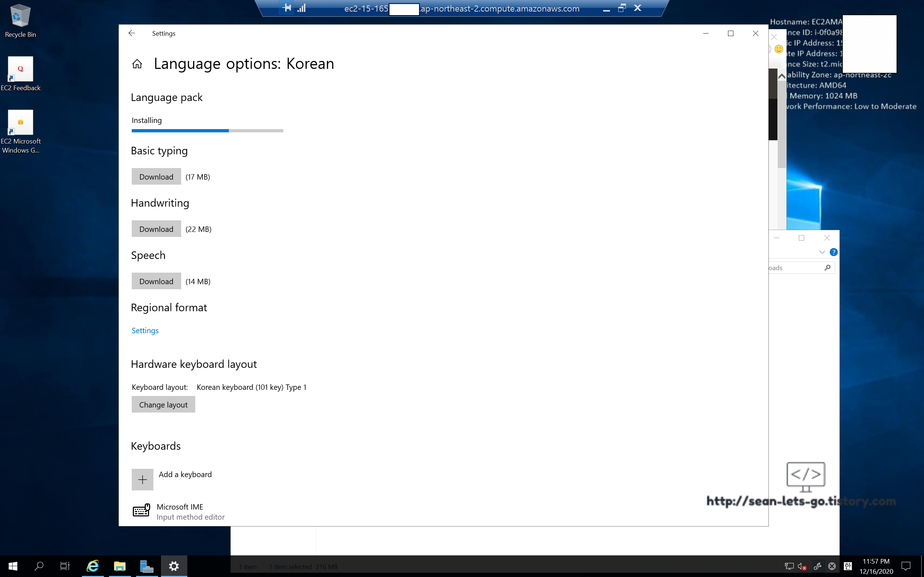The image size is (924, 577).
Task: Open File Explorer from the taskbar
Action: (119, 566)
